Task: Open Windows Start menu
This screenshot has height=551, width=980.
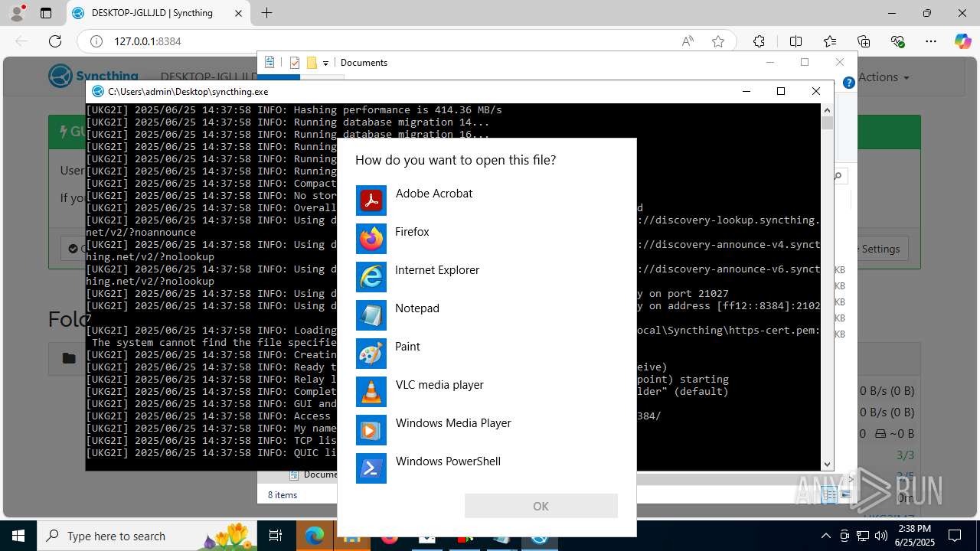Action: pos(18,536)
